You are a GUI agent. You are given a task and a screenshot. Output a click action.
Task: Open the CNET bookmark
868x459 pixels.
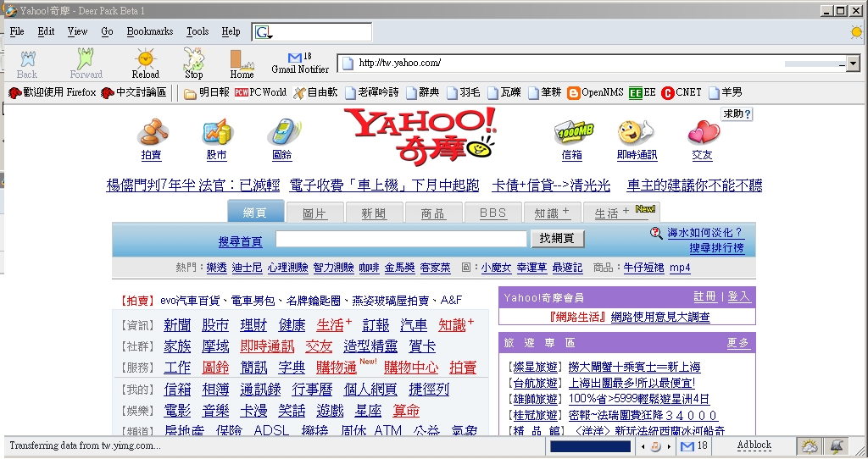tap(682, 92)
